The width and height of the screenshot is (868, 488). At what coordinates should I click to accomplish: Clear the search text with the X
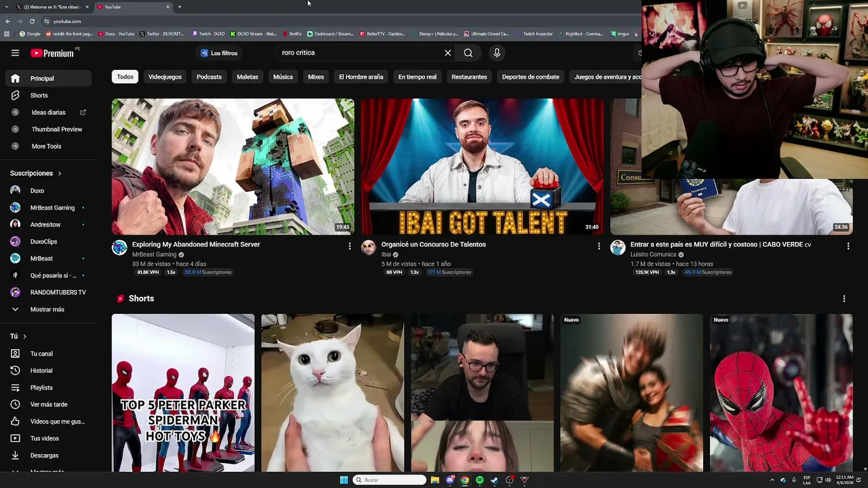click(448, 53)
